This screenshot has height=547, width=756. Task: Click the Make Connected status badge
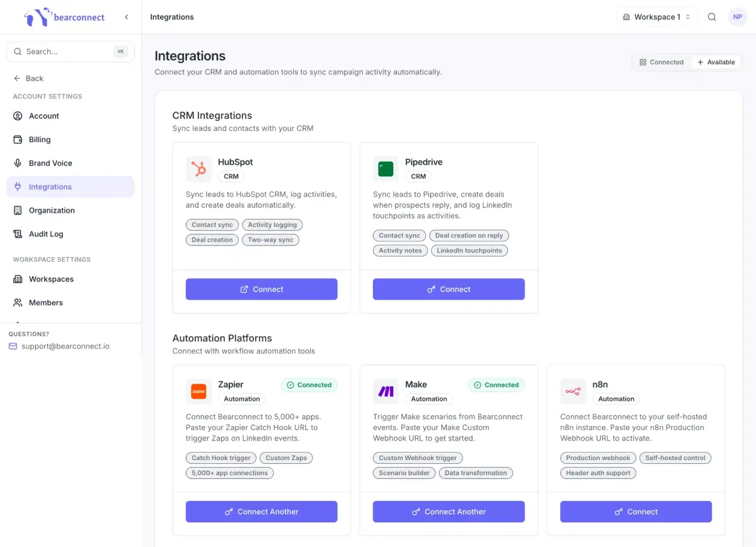(x=496, y=385)
